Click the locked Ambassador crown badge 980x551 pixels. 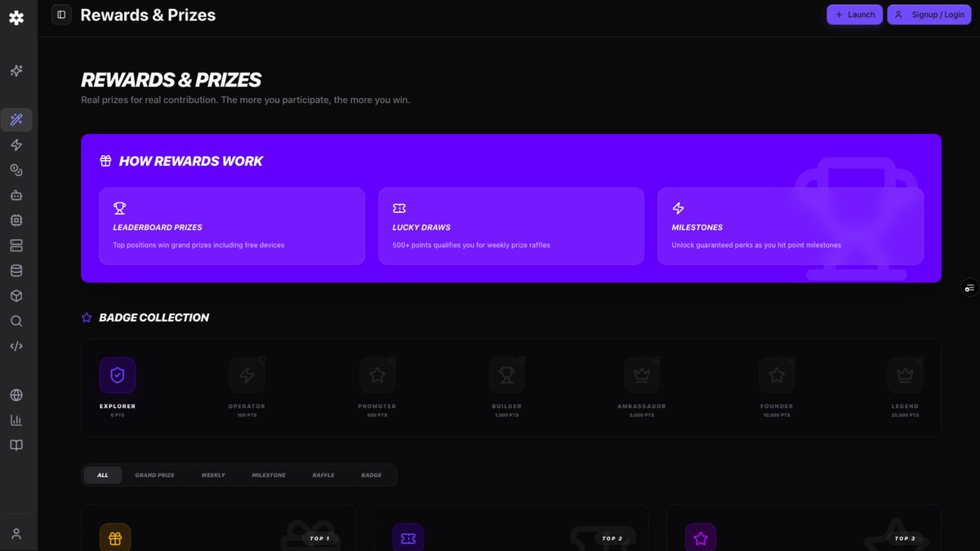click(642, 375)
